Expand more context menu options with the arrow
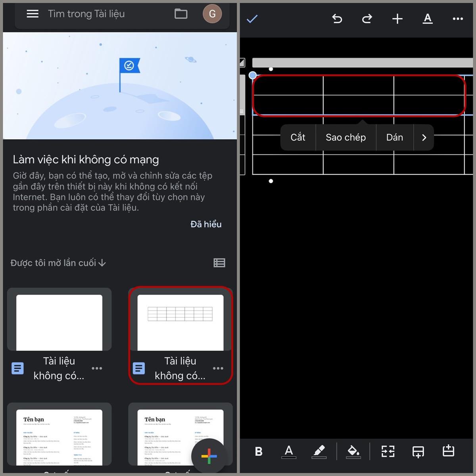 click(x=424, y=137)
